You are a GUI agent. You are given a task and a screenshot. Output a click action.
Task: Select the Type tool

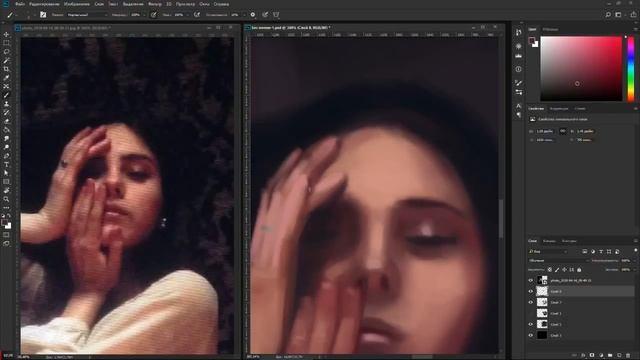tap(6, 164)
